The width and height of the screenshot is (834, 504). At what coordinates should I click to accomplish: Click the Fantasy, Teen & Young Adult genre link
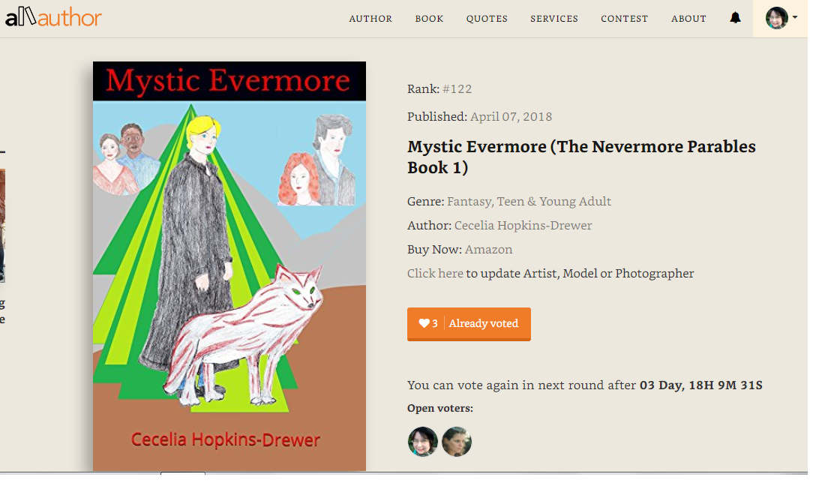pos(529,202)
